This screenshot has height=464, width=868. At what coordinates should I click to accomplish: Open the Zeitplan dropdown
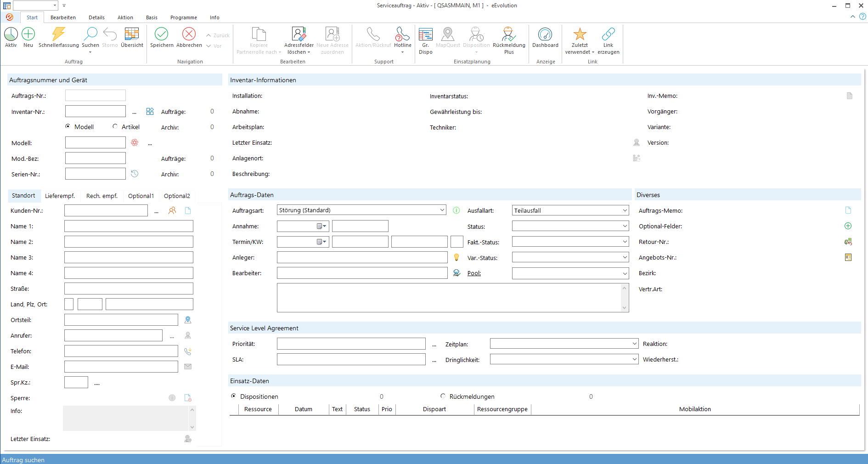pos(634,344)
